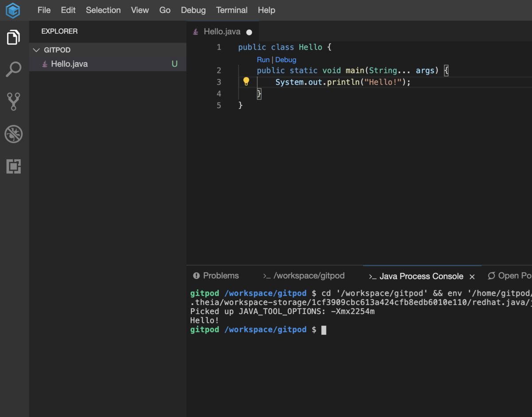The image size is (532, 417).
Task: Click the U git status badge
Action: (x=175, y=64)
